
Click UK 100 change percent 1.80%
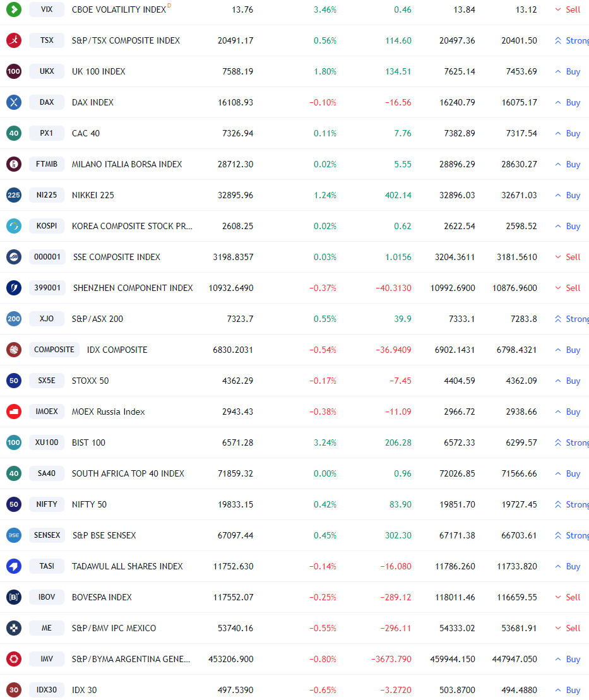(324, 71)
